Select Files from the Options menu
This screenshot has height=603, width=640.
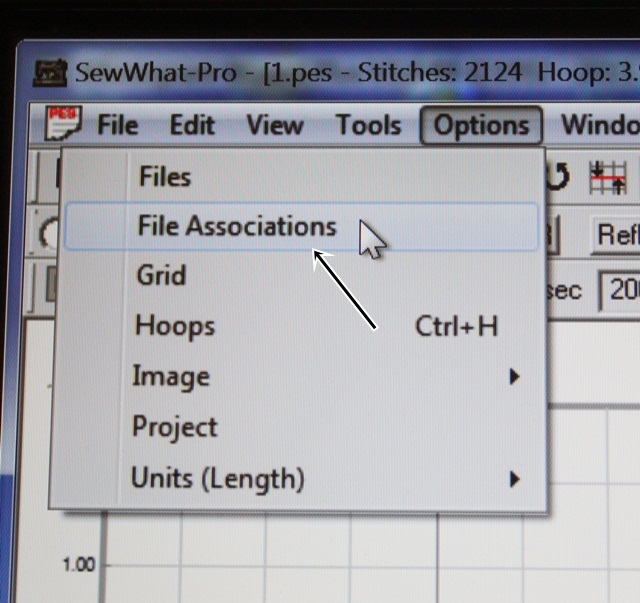165,177
